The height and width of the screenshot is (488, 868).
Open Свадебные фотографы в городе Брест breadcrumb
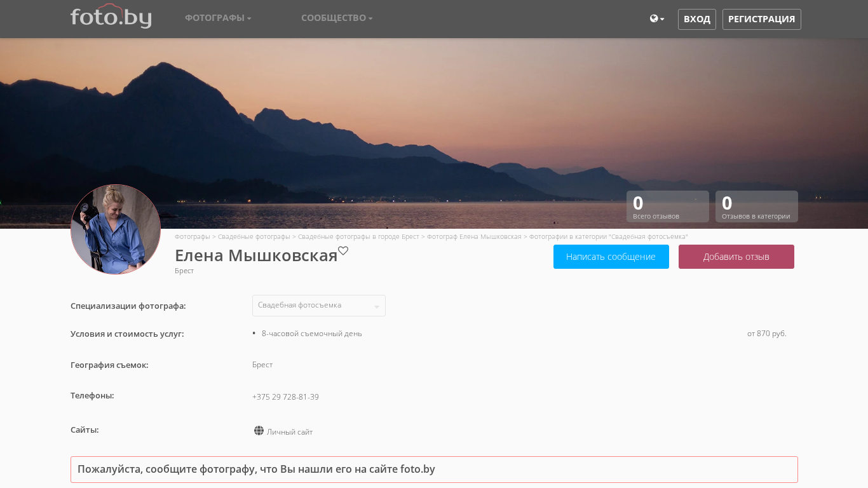pos(358,236)
